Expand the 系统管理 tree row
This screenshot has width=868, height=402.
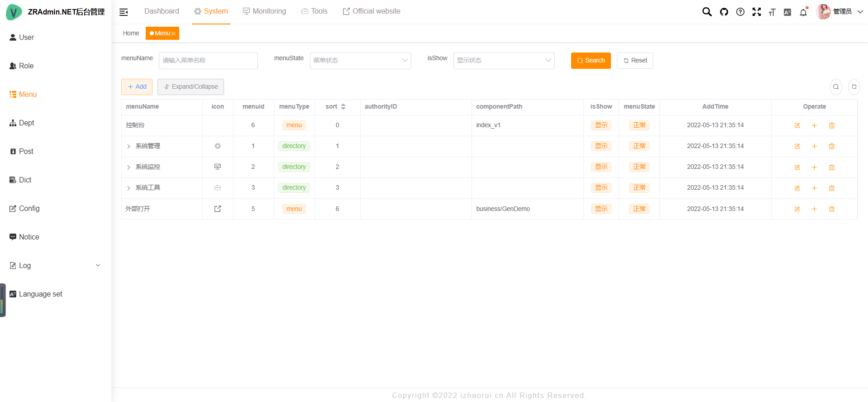129,146
